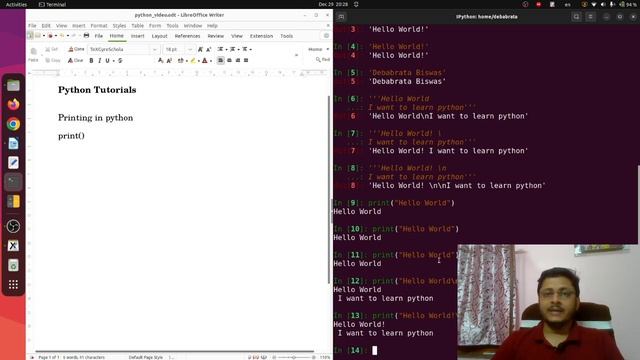Viewport: 640px width, 360px height.
Task: Open the Terminal dock icon
Action: [13, 182]
